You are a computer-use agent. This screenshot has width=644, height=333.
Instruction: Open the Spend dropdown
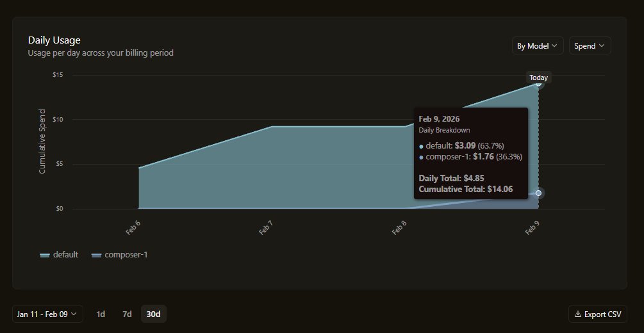point(590,45)
